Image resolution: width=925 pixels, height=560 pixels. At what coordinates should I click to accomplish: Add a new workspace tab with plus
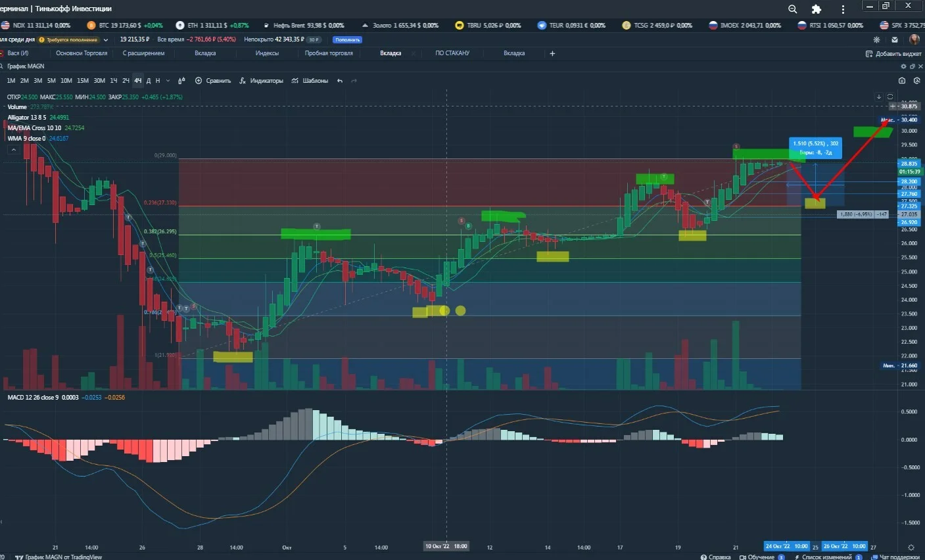(x=552, y=53)
